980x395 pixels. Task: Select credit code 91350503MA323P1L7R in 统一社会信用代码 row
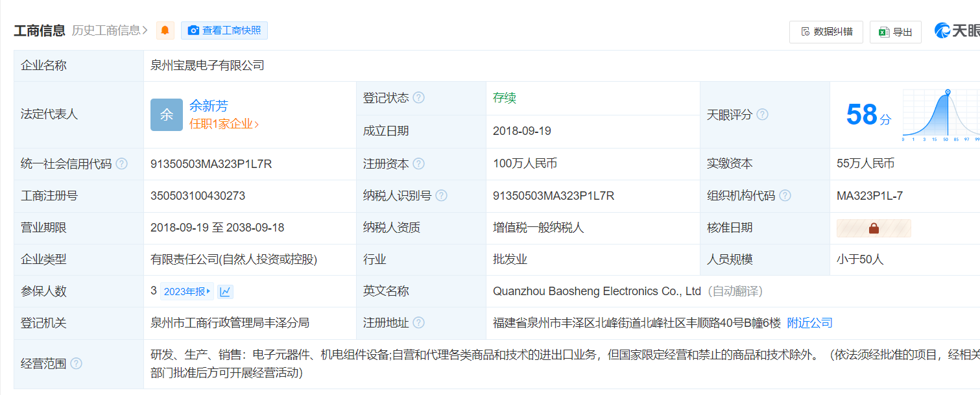[x=211, y=164]
